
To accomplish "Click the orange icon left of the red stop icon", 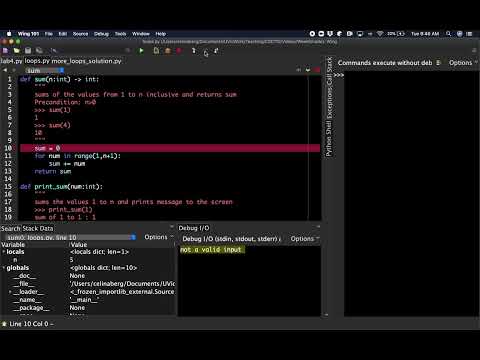I will [x=168, y=51].
